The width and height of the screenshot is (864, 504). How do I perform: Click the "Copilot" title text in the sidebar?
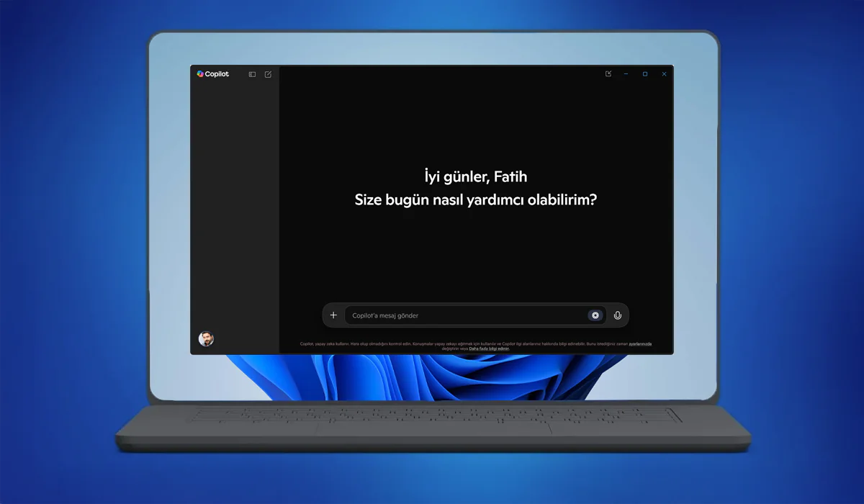pos(217,74)
